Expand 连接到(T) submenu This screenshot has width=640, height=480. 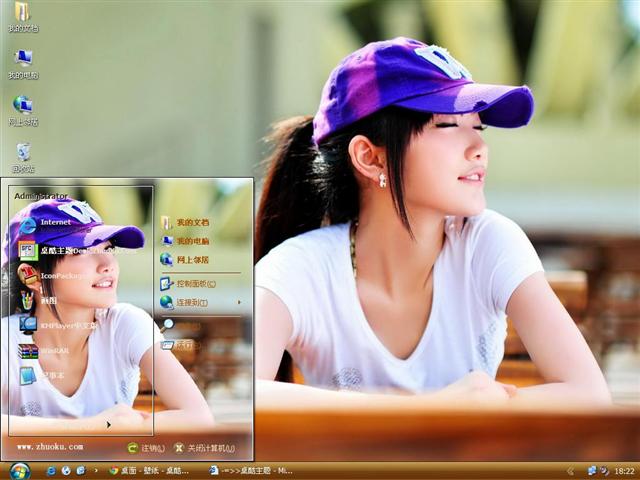(200, 302)
